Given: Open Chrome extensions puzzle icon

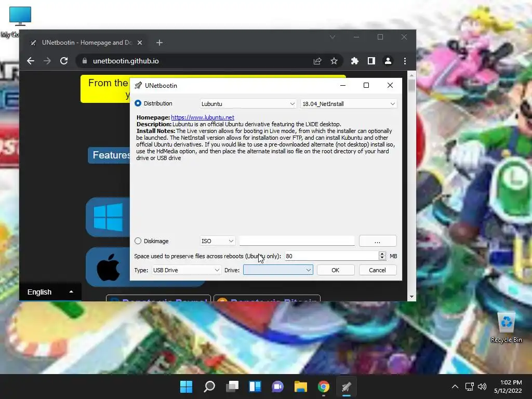Looking at the screenshot, I should pos(354,61).
